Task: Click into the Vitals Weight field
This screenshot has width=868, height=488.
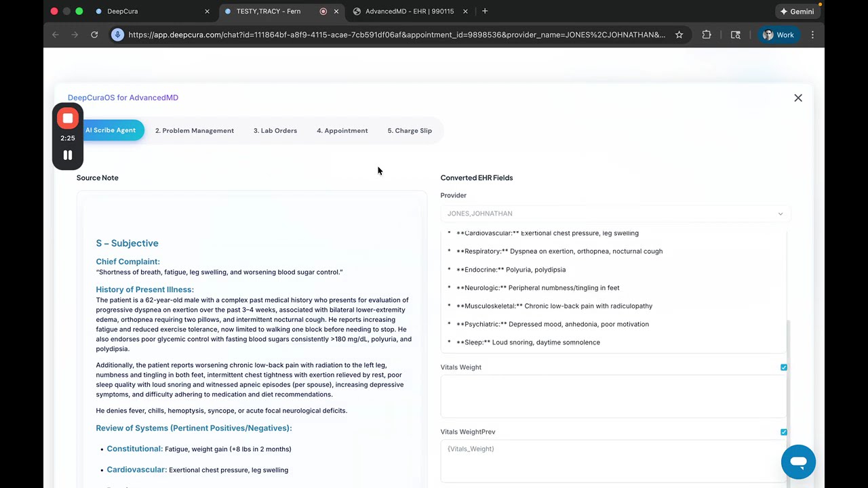Action: tap(613, 396)
